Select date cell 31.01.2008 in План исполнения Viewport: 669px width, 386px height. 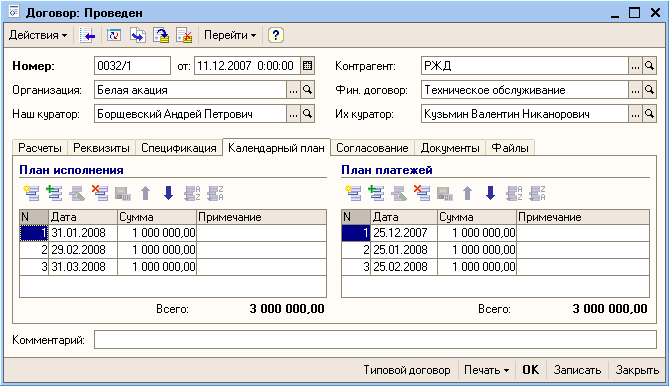pyautogui.click(x=83, y=233)
